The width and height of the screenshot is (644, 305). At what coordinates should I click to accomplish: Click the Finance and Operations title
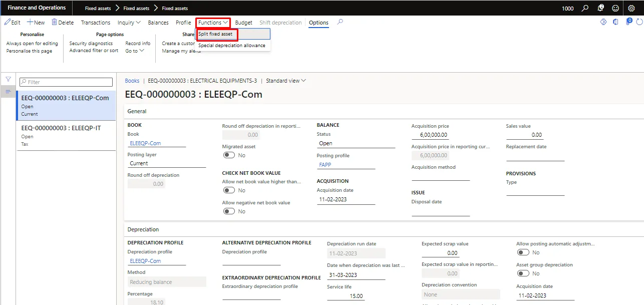37,8
